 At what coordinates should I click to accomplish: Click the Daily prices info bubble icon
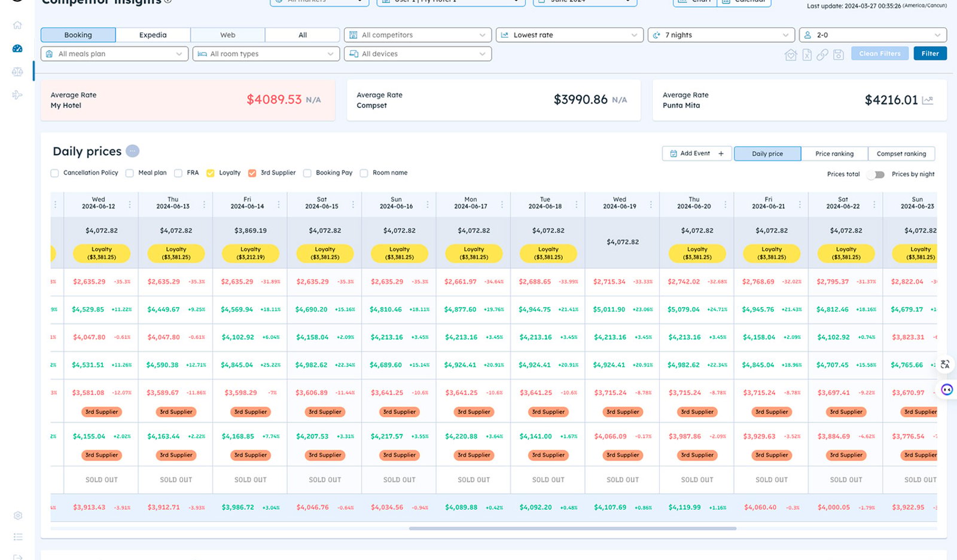click(x=133, y=151)
